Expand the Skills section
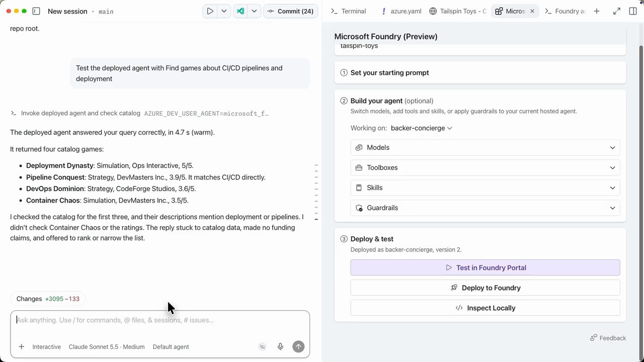This screenshot has width=644, height=362. [485, 188]
